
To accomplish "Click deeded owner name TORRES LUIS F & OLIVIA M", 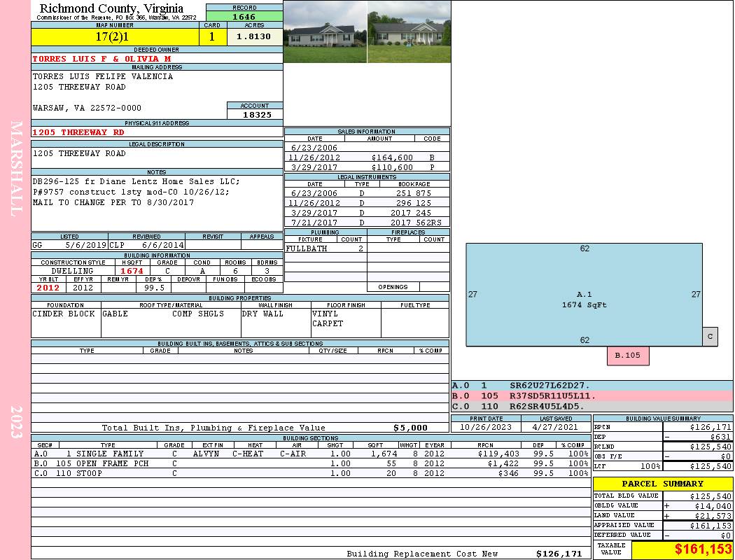I will coord(102,59).
